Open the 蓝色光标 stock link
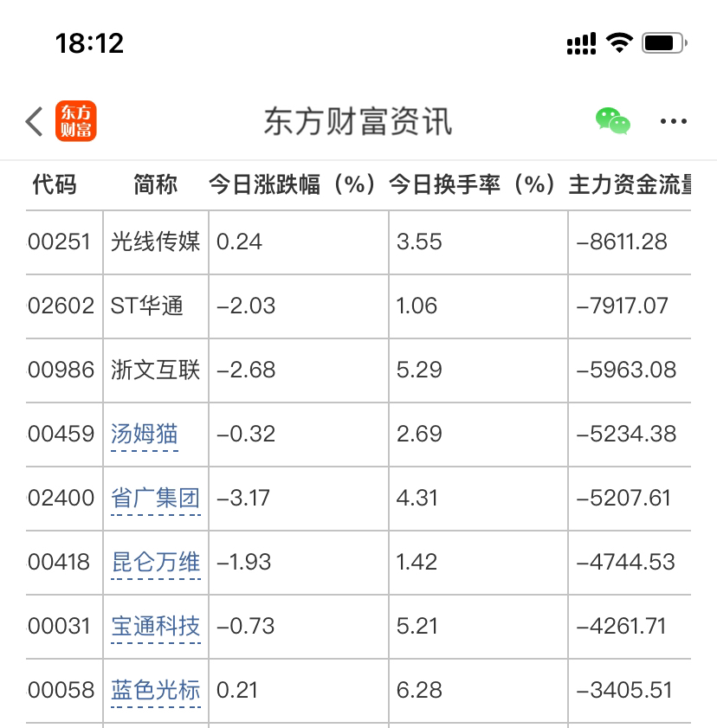 (x=156, y=691)
